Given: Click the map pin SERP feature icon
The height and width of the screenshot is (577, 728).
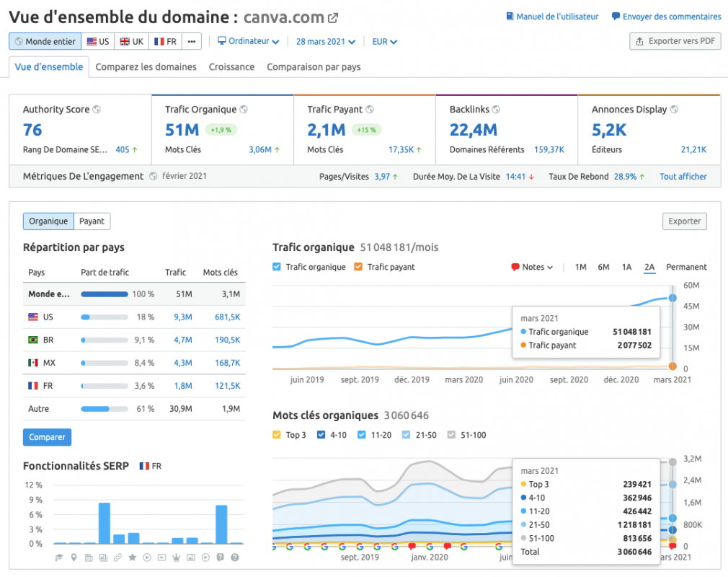Looking at the screenshot, I should coord(74,558).
